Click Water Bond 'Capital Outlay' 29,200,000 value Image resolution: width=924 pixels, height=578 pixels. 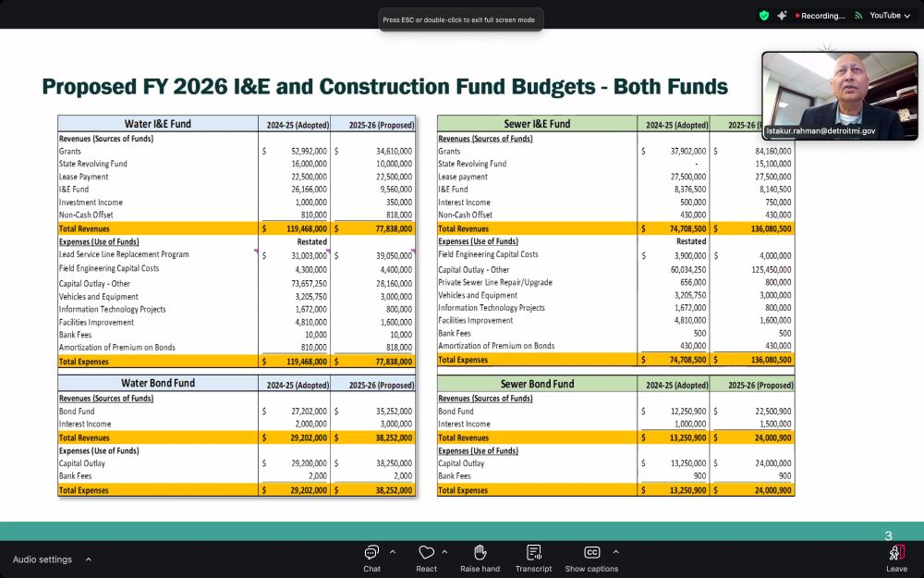(309, 463)
